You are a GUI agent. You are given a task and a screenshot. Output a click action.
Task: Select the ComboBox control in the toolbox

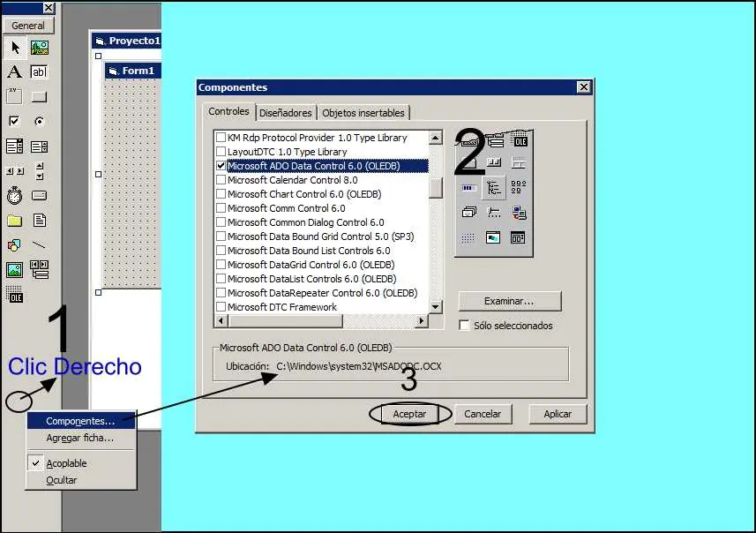pyautogui.click(x=14, y=146)
